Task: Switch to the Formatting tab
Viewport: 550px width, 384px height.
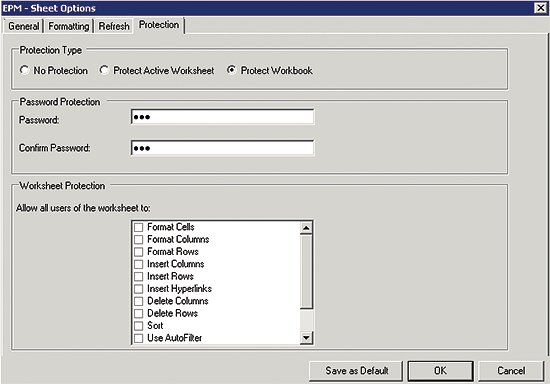Action: [x=69, y=26]
